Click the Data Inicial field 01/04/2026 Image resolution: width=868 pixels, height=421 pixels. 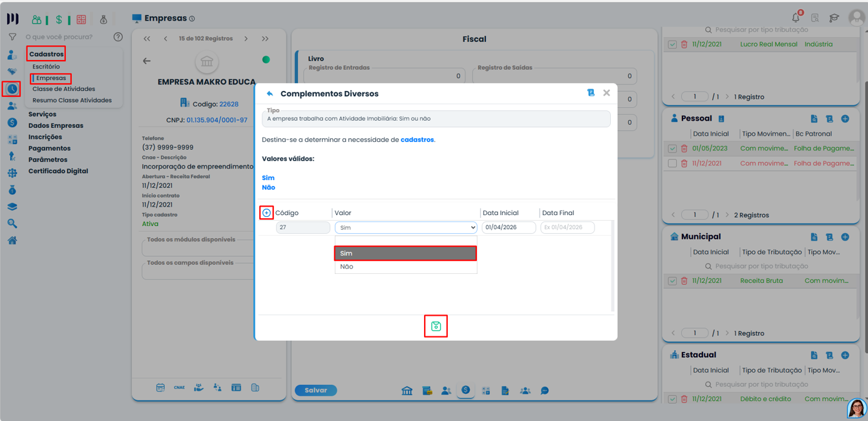click(x=509, y=227)
